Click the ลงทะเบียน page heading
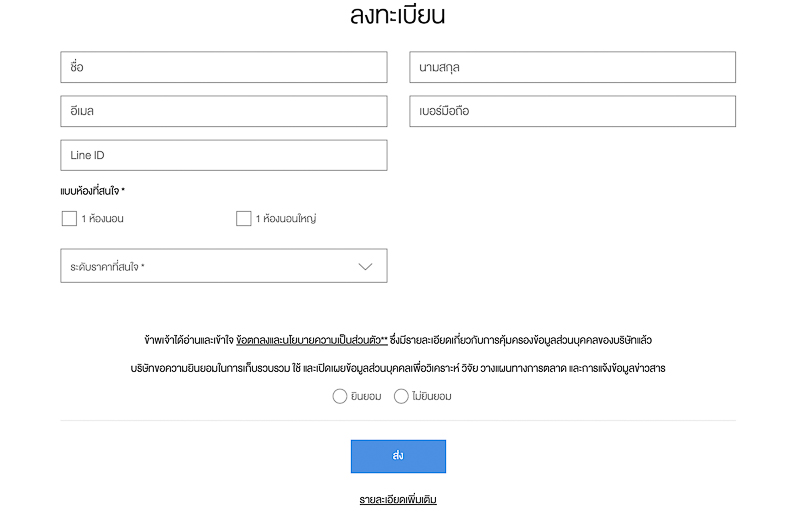Image resolution: width=800 pixels, height=514 pixels. point(398,16)
